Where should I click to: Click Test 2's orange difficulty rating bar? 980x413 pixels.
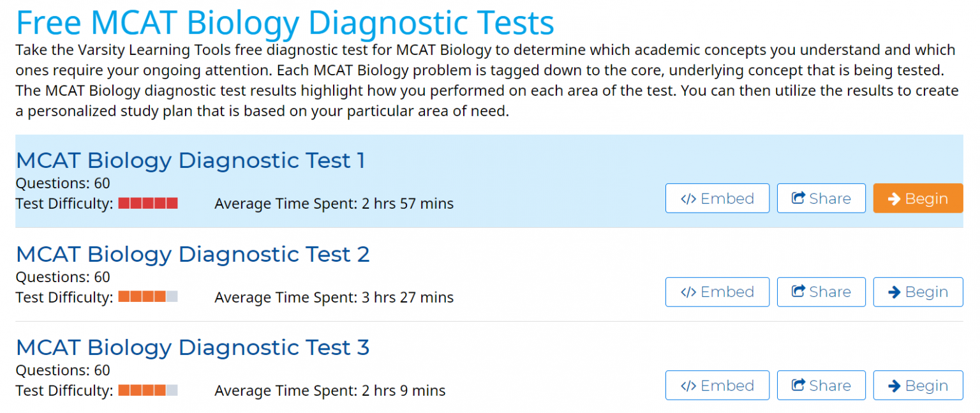(x=147, y=296)
